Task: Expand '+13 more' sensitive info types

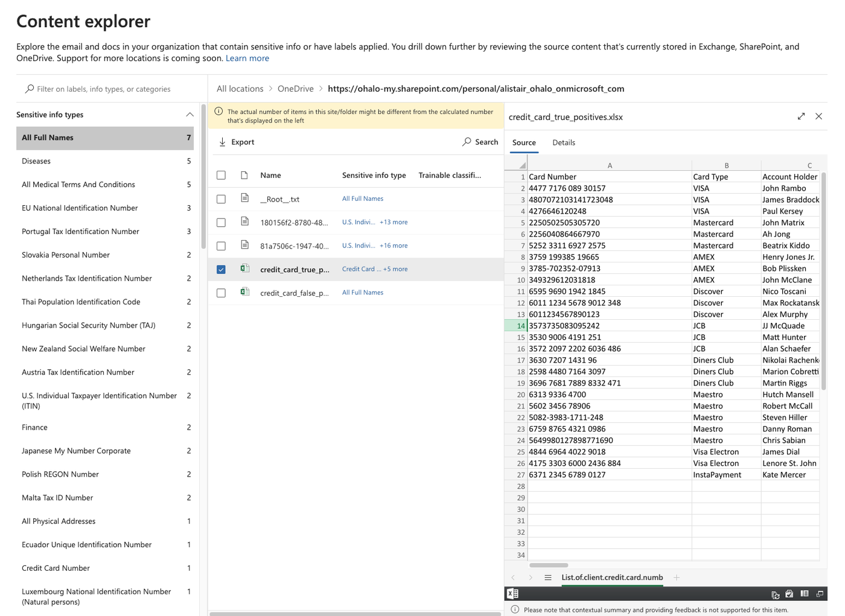Action: 394,222
